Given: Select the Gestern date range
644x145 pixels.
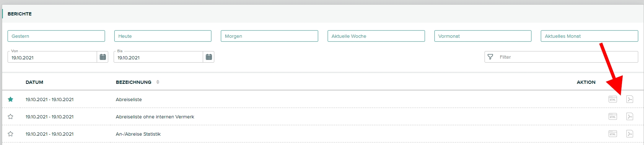Looking at the screenshot, I should click(x=56, y=36).
